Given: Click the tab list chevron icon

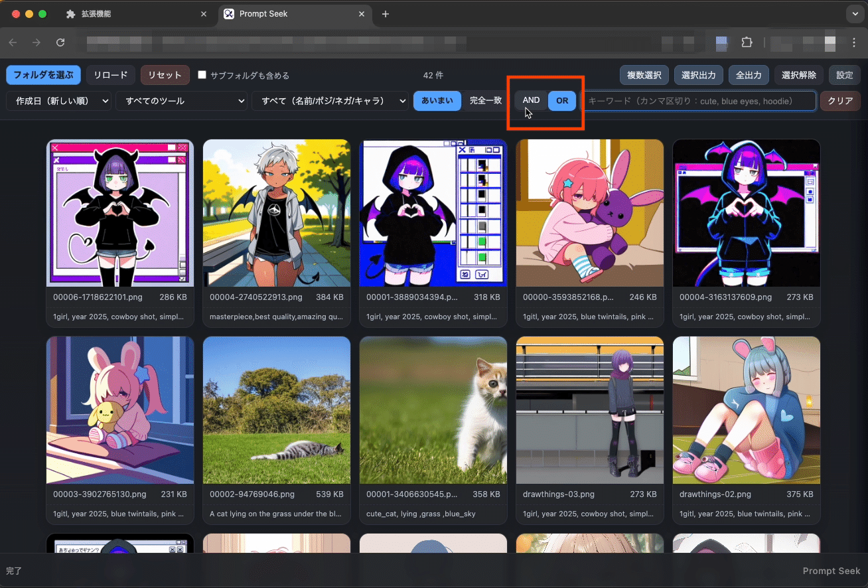Looking at the screenshot, I should (854, 14).
